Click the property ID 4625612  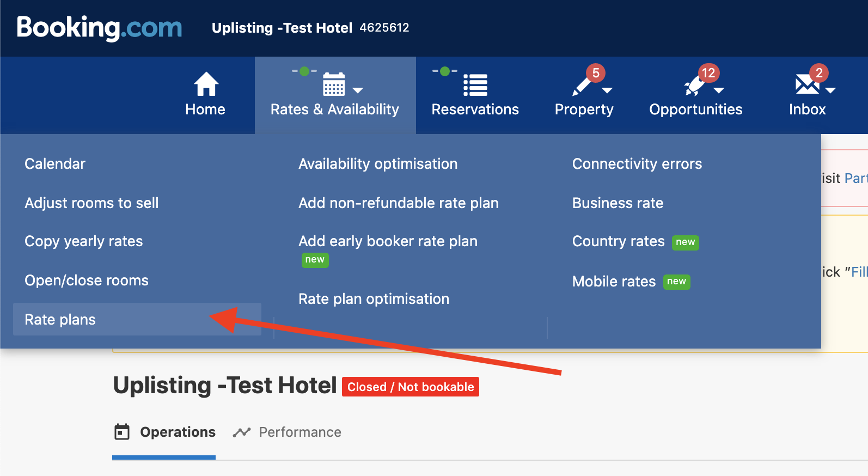tap(384, 28)
